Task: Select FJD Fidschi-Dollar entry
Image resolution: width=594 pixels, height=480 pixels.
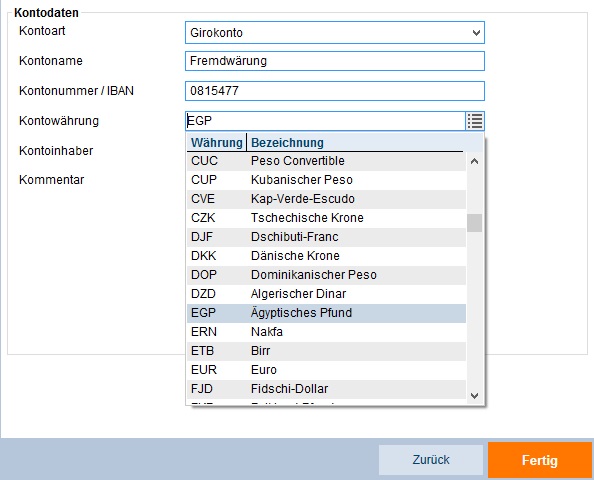Action: click(327, 389)
